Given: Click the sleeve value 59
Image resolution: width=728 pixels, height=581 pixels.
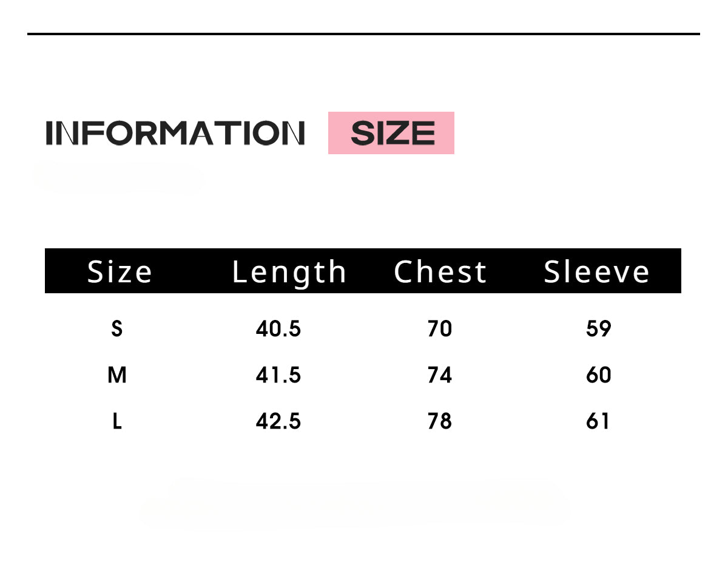Looking at the screenshot, I should click(x=599, y=329).
